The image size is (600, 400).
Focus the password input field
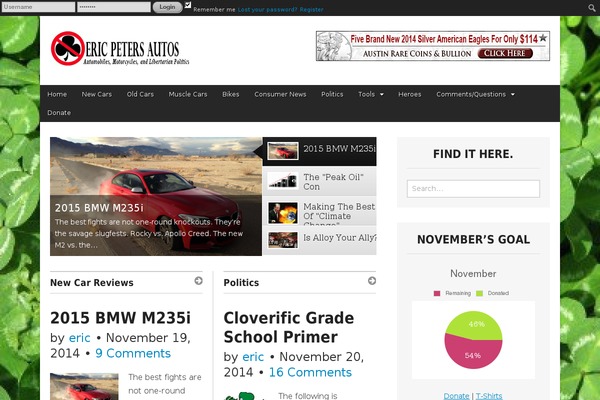pyautogui.click(x=114, y=7)
